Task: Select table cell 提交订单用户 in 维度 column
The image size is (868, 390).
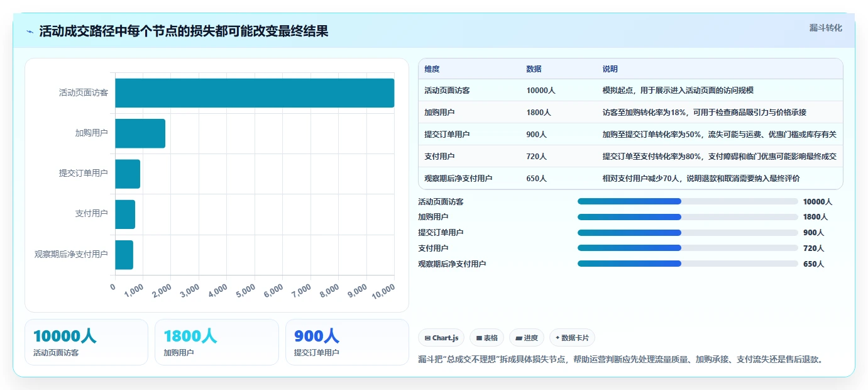Action: point(447,135)
